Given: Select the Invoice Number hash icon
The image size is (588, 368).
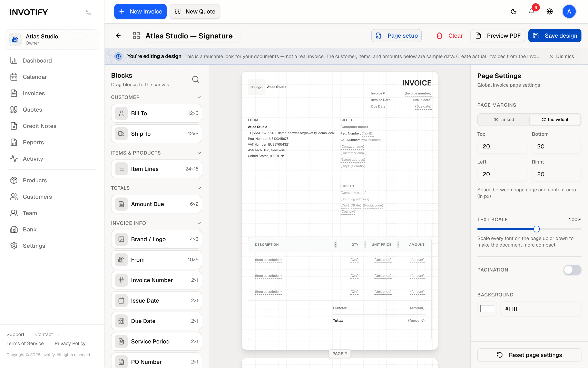Looking at the screenshot, I should click(x=121, y=280).
